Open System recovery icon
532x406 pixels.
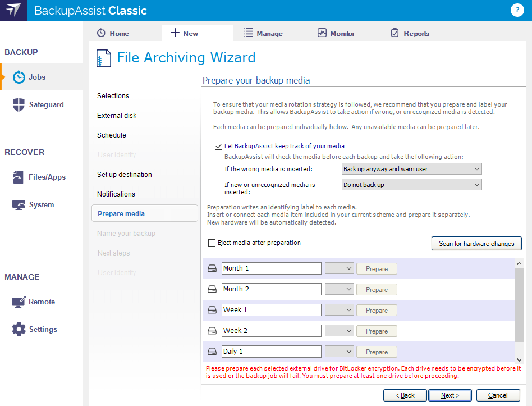[x=19, y=205]
